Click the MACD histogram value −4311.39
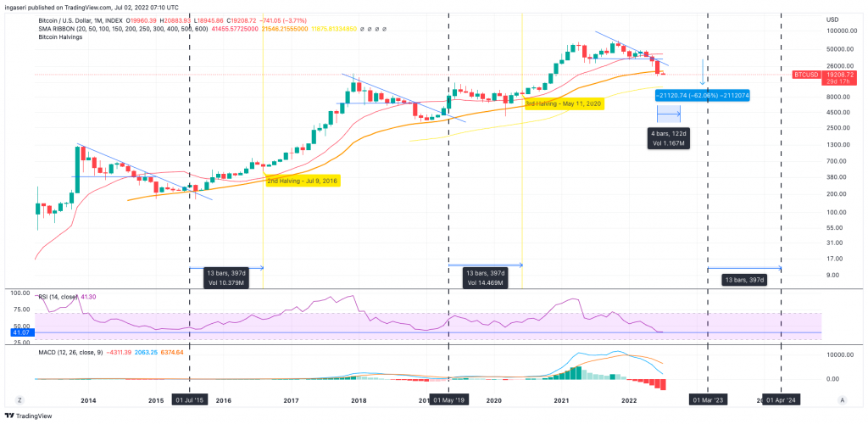868x424 pixels. click(x=120, y=352)
